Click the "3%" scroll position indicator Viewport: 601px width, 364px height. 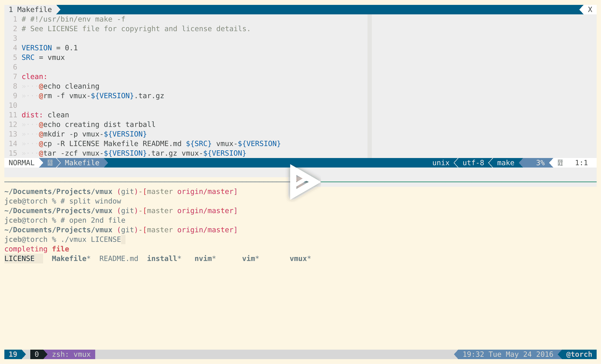540,163
